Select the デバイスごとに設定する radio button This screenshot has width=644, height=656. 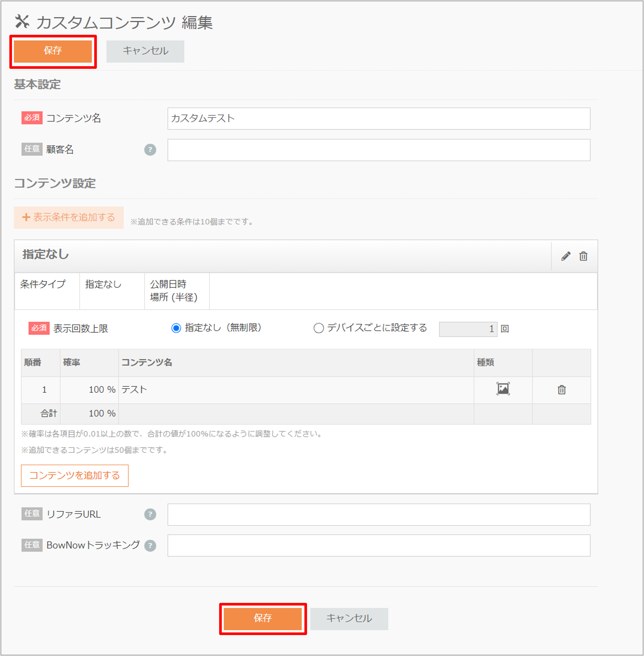[319, 328]
